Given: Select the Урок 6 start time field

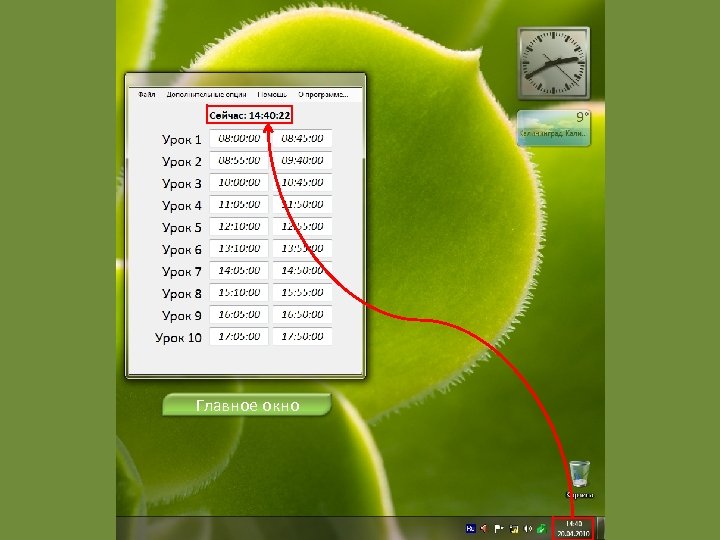Looking at the screenshot, I should pyautogui.click(x=239, y=248).
